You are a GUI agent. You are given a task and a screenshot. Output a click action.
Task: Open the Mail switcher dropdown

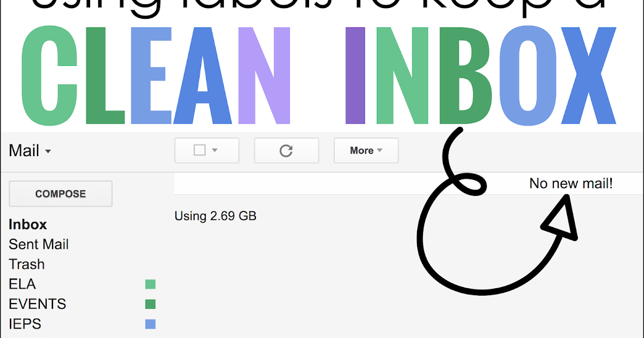47,152
